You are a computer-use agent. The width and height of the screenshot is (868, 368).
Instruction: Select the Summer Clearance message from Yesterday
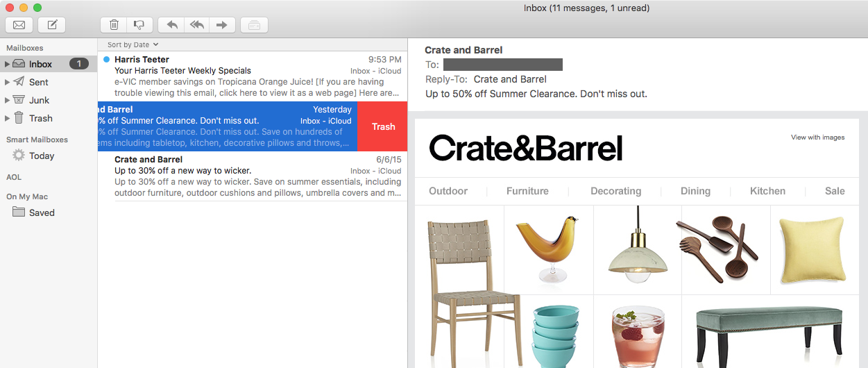(228, 126)
